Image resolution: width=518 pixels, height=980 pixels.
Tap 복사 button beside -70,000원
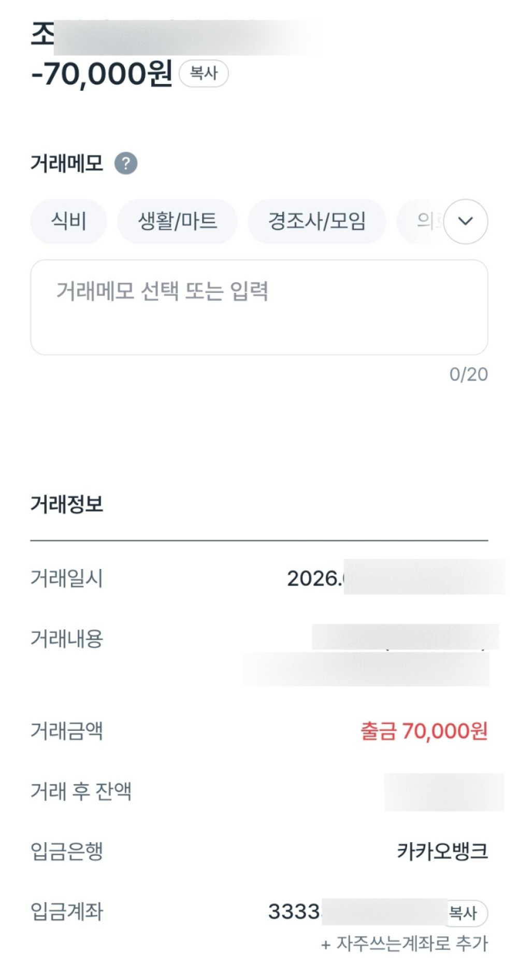[204, 73]
